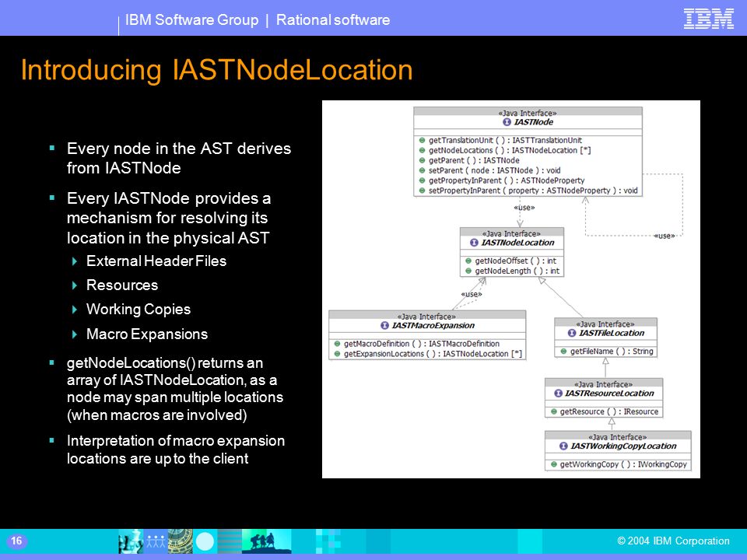This screenshot has height=560, width=747.
Task: Click the getResource method text
Action: (608, 411)
